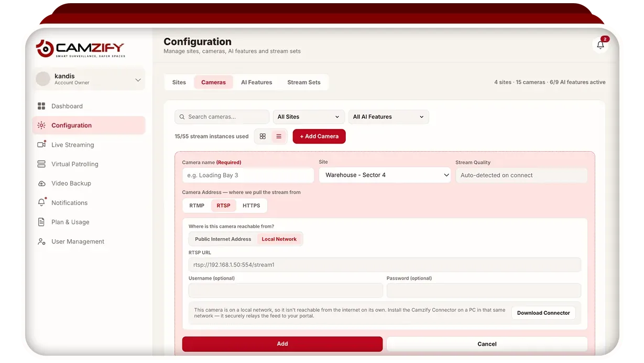The image size is (644, 363).
Task: Open the Site dropdown showing Warehouse - Sector 4
Action: click(385, 175)
